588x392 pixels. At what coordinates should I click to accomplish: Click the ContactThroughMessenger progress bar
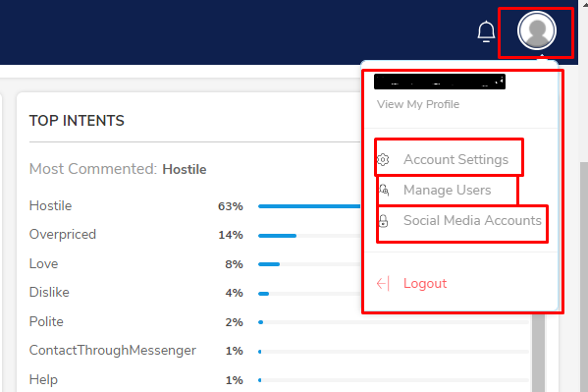click(394, 352)
